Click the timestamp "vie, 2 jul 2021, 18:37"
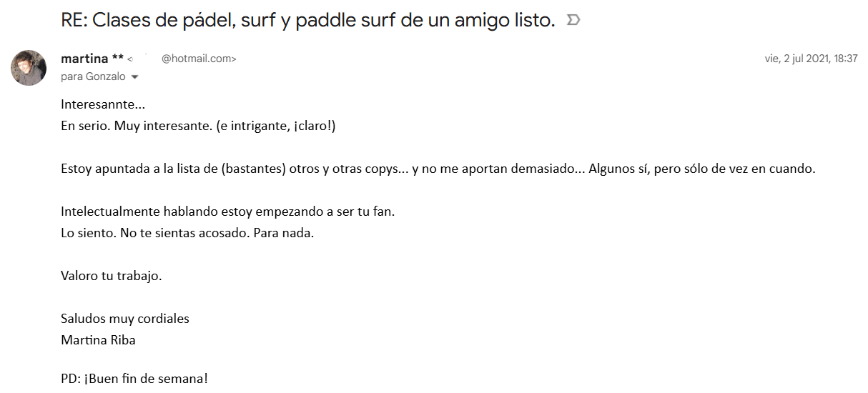 click(811, 59)
